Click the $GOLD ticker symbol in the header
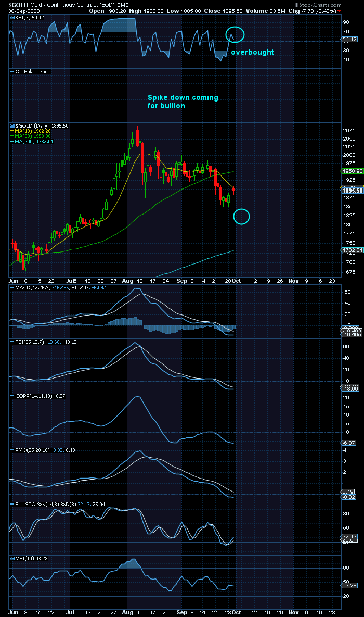The image size is (364, 617). 19,6
